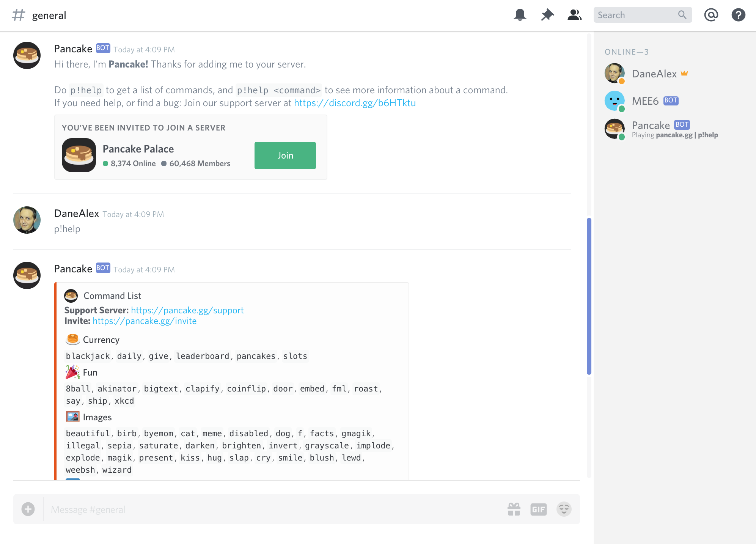
Task: Open the pancake.gg/support link
Action: [x=187, y=310]
